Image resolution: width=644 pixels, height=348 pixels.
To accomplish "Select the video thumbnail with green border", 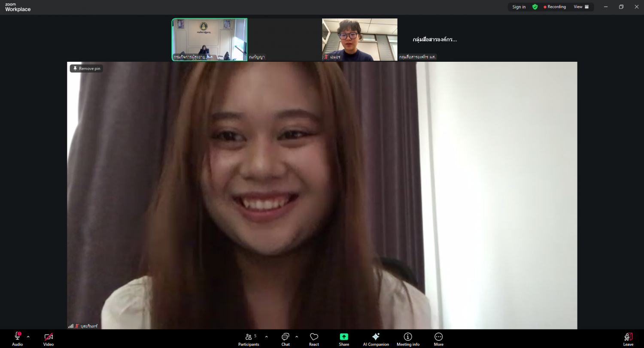I will coord(210,39).
